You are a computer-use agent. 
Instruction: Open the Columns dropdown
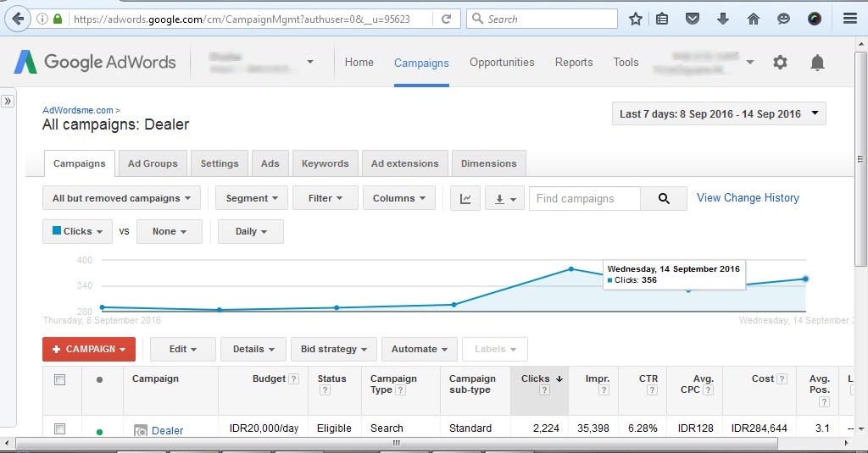(398, 198)
